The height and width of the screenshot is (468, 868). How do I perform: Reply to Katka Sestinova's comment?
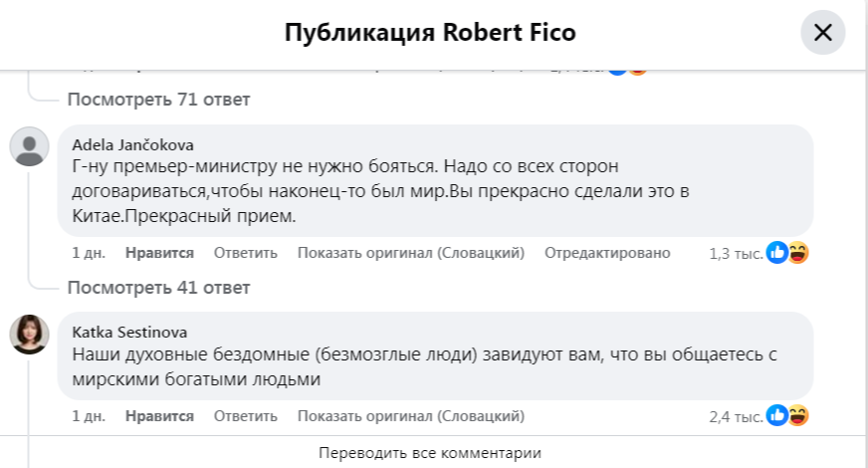tap(245, 415)
